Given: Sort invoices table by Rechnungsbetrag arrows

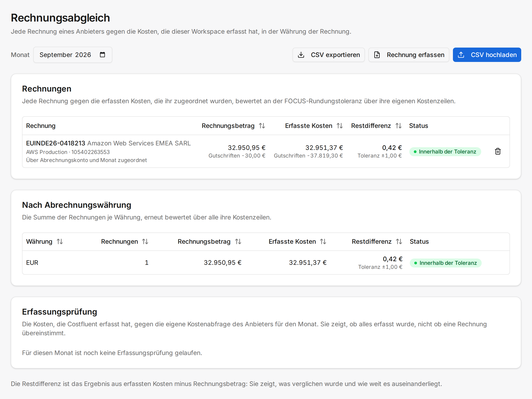Looking at the screenshot, I should [x=262, y=126].
